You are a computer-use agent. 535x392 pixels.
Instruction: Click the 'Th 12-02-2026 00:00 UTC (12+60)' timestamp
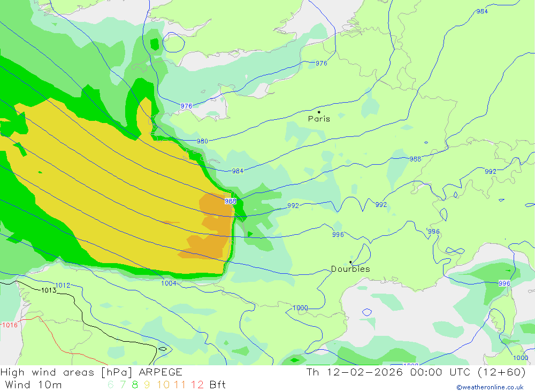[416, 372]
